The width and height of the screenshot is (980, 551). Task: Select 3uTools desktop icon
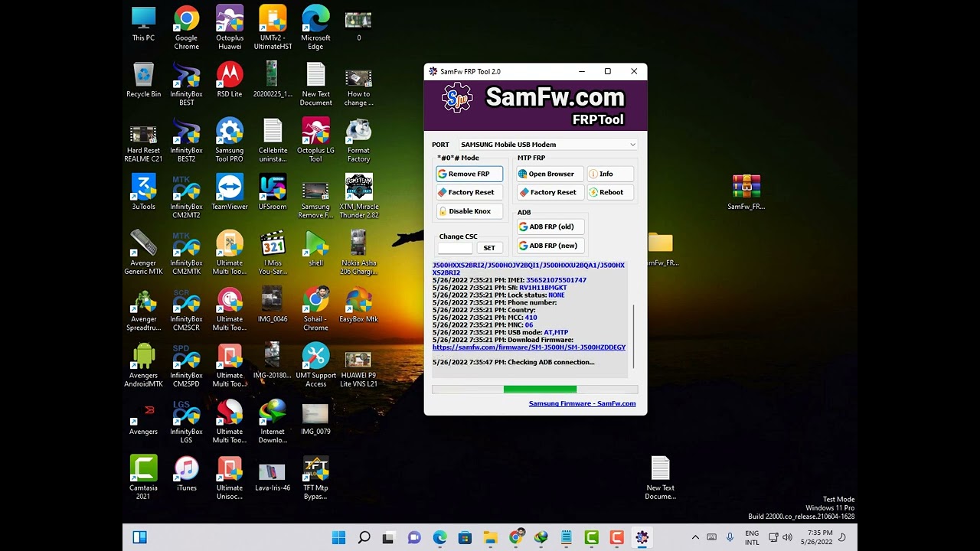pyautogui.click(x=143, y=193)
